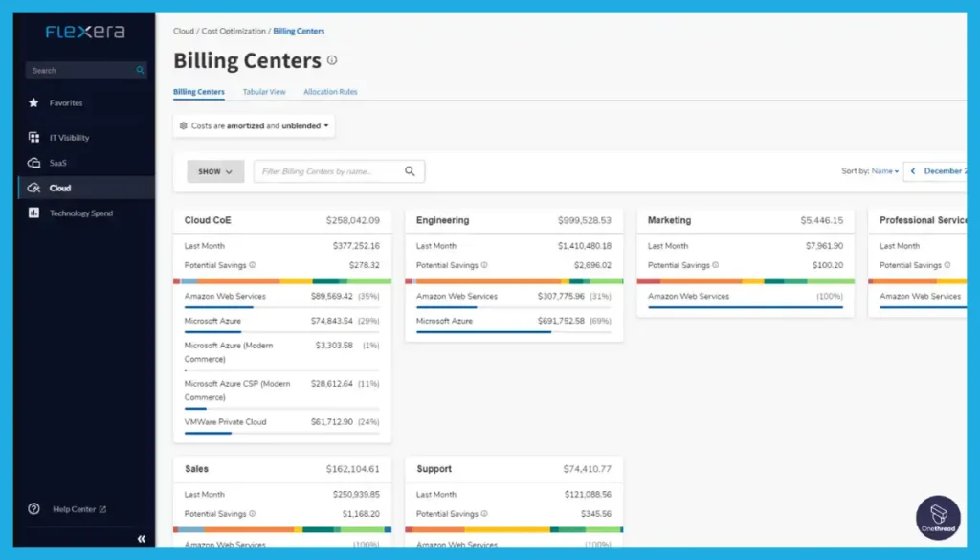Click Support total $74,410.77
Image resolution: width=980 pixels, height=560 pixels.
coord(587,469)
